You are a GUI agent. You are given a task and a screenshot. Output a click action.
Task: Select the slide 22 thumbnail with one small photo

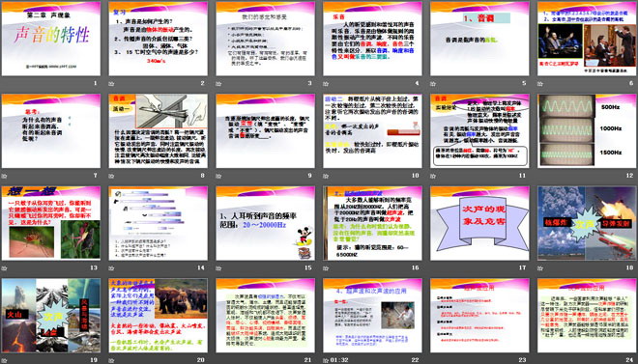pyautogui.click(x=372, y=316)
